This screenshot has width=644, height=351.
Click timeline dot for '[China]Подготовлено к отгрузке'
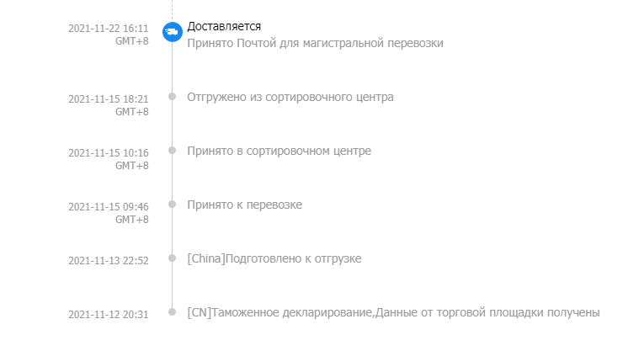coord(172,258)
